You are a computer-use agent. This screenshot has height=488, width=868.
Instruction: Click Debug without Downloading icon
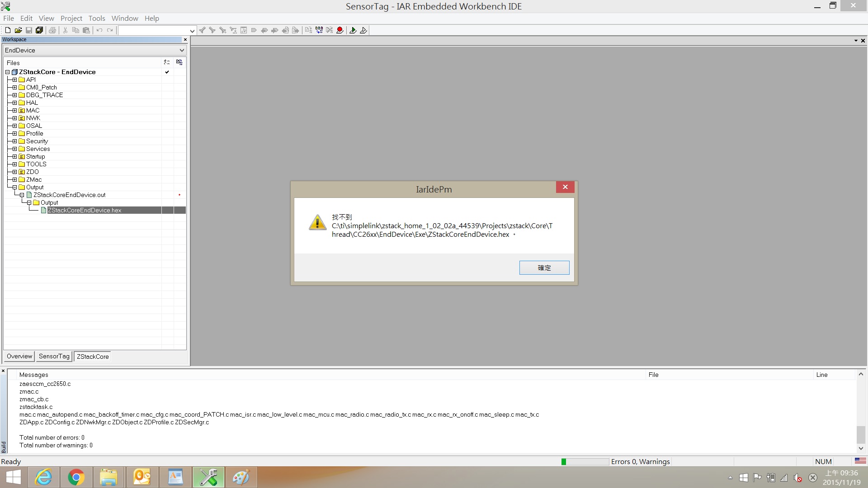[363, 30]
